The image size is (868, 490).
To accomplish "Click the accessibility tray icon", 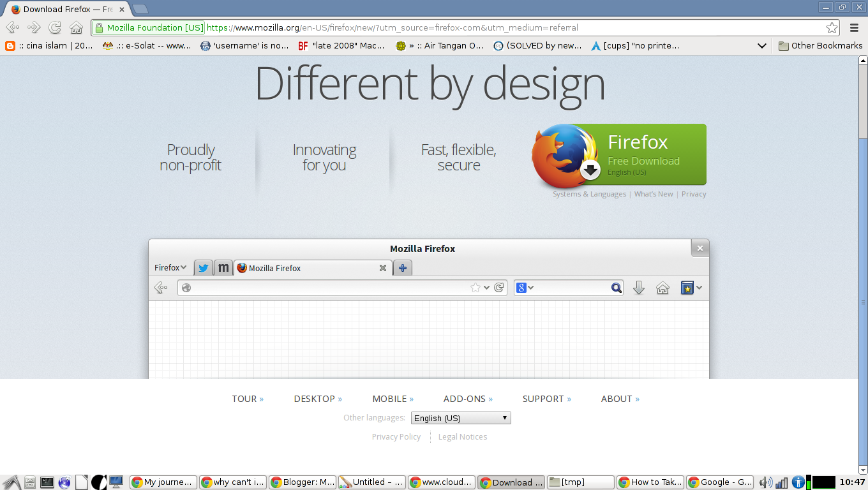I will (798, 482).
